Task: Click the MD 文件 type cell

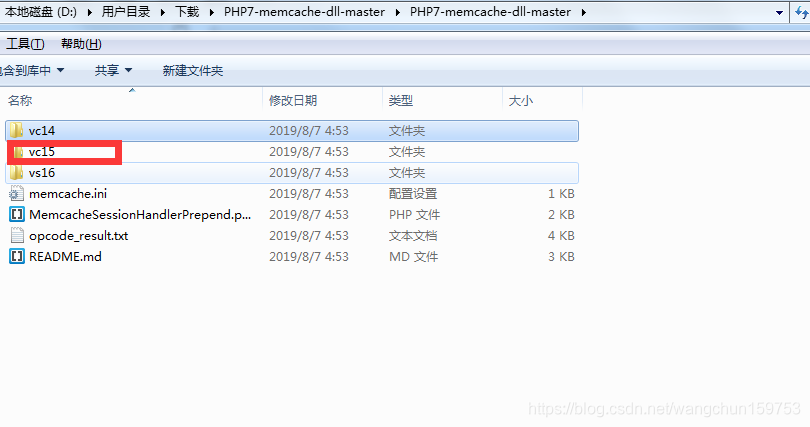Action: pos(413,257)
